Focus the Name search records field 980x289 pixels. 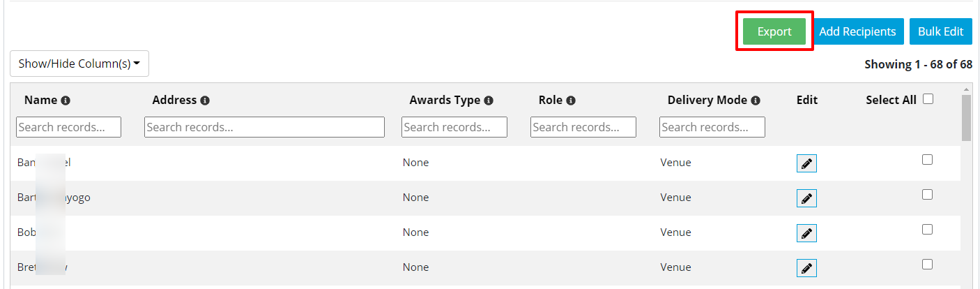click(68, 127)
